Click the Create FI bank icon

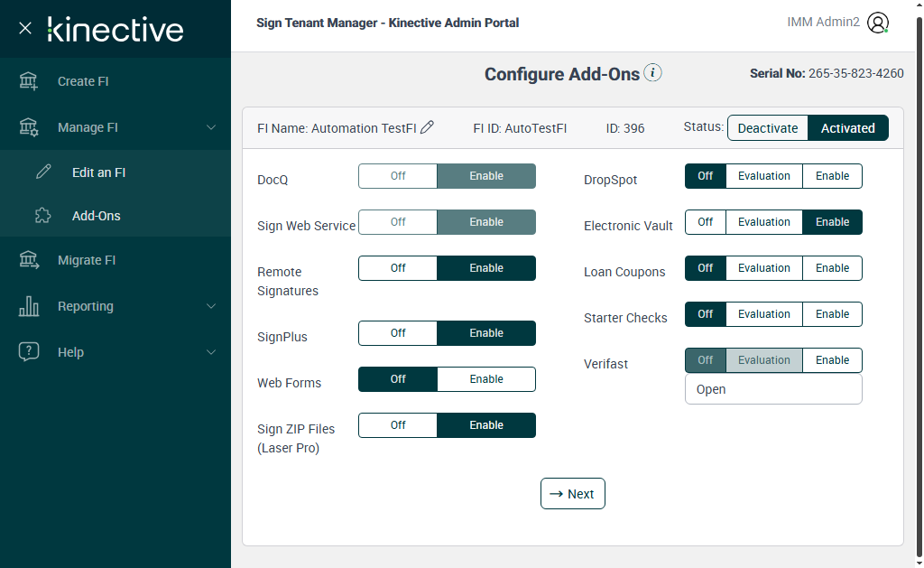(x=29, y=81)
